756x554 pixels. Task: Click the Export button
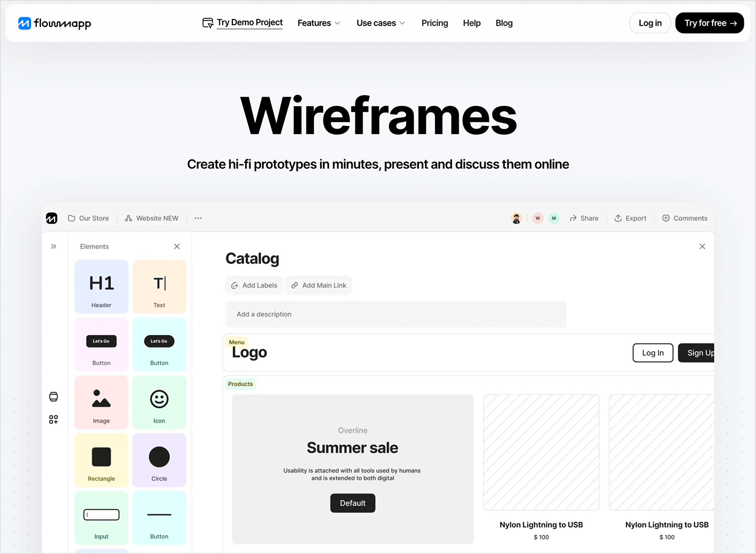click(630, 218)
